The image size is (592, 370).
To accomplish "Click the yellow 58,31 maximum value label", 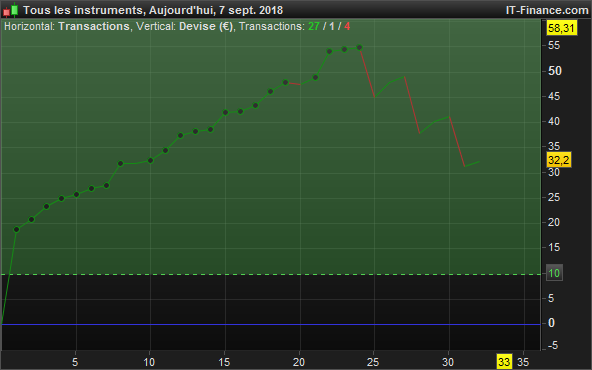I will (561, 28).
